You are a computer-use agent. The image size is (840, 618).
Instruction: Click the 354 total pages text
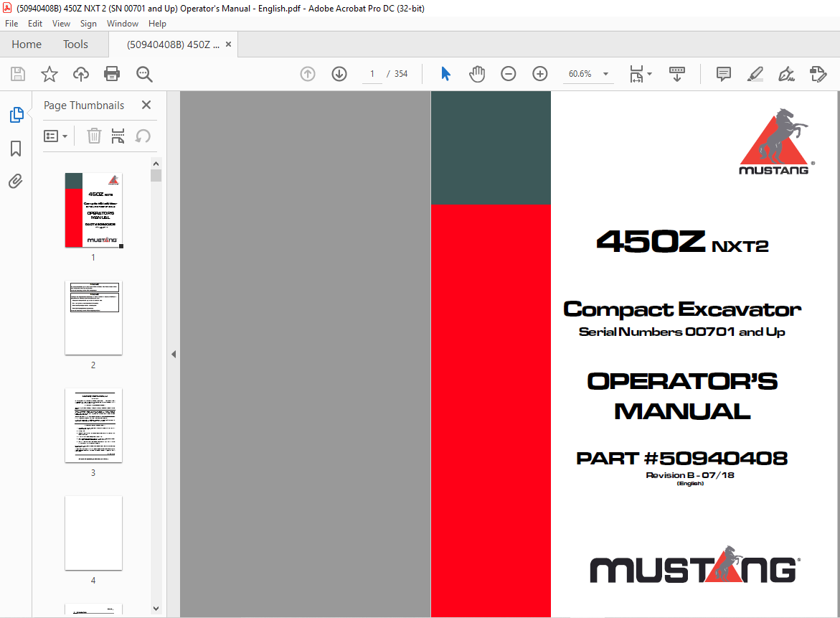tap(401, 74)
